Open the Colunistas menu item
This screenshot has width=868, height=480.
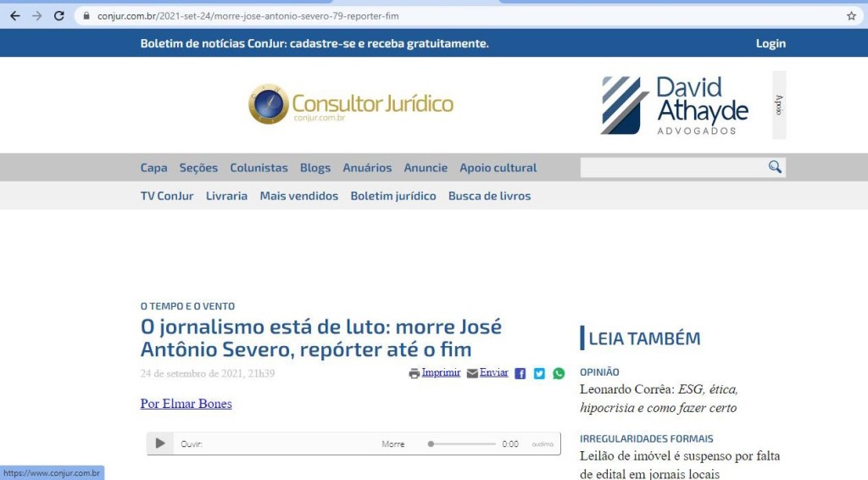click(259, 168)
